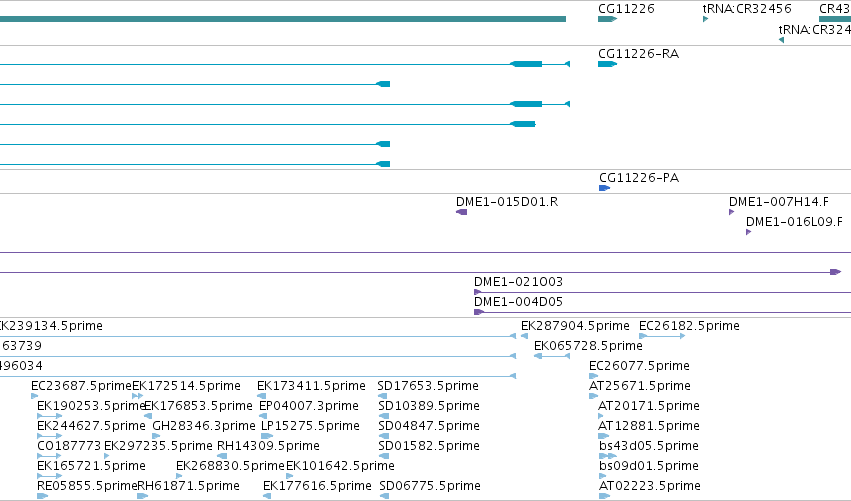Click the DME1-004D05 clone label
851x501 pixels.
click(x=518, y=302)
